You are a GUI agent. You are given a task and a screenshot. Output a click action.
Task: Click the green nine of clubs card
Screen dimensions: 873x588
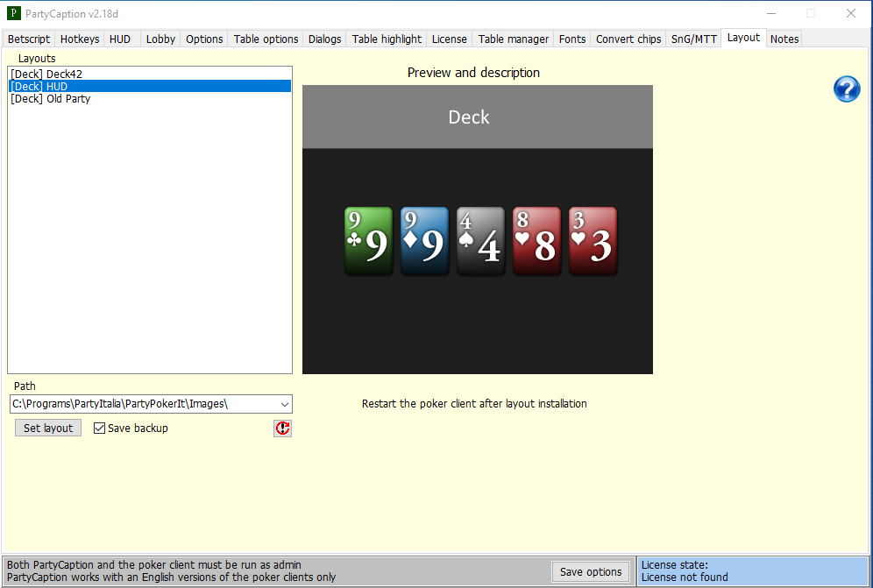pos(369,241)
